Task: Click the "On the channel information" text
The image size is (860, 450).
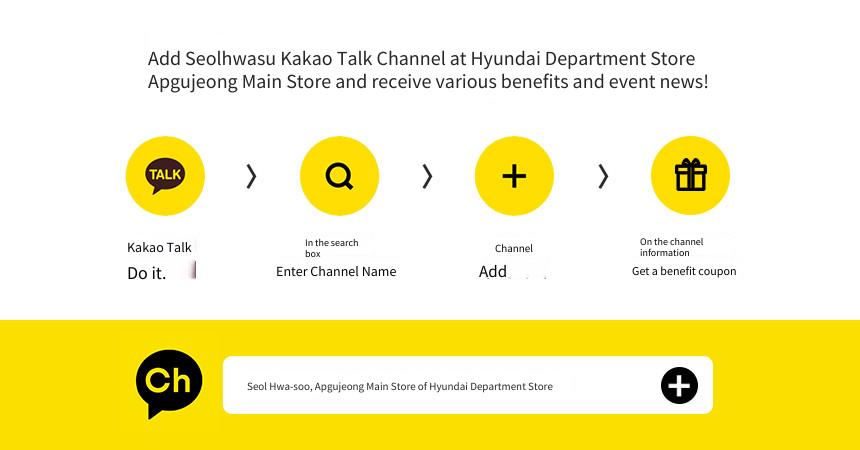Action: 671,247
